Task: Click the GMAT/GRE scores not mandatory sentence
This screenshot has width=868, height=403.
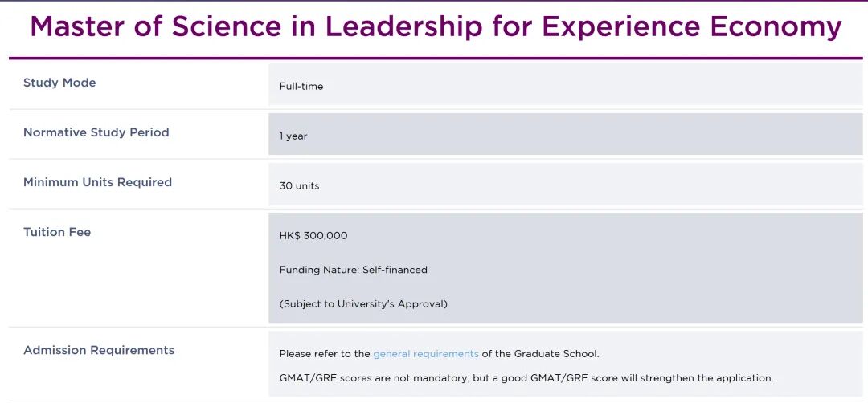Action: pos(526,378)
